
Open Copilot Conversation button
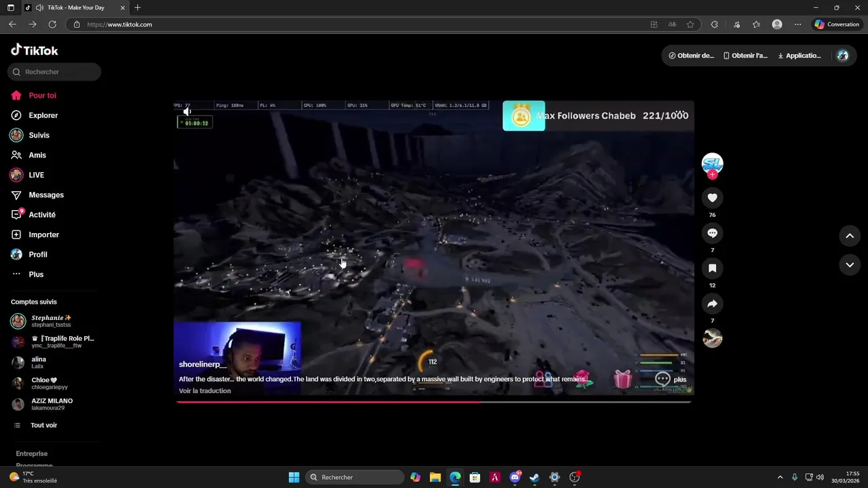click(837, 24)
